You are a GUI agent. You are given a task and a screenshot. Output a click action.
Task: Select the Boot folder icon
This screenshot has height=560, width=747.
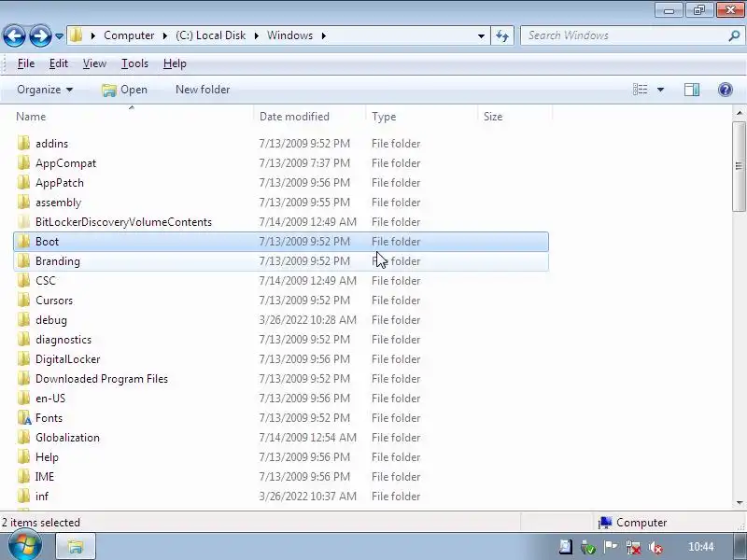(x=23, y=242)
